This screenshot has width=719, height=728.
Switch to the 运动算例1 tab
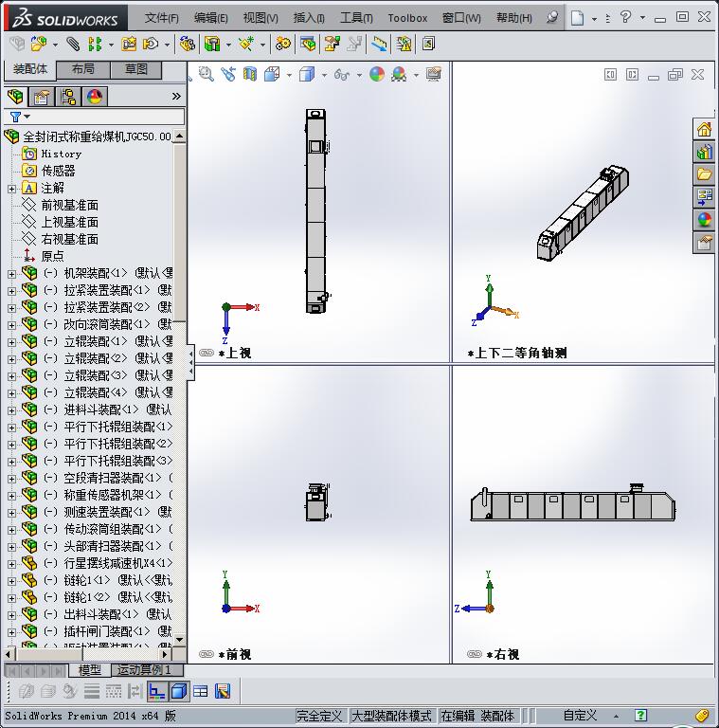click(x=147, y=670)
